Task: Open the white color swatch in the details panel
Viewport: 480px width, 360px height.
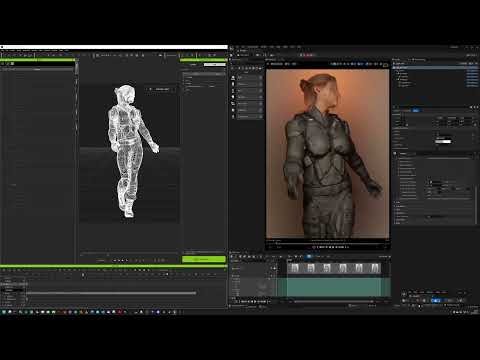Action: pyautogui.click(x=443, y=142)
